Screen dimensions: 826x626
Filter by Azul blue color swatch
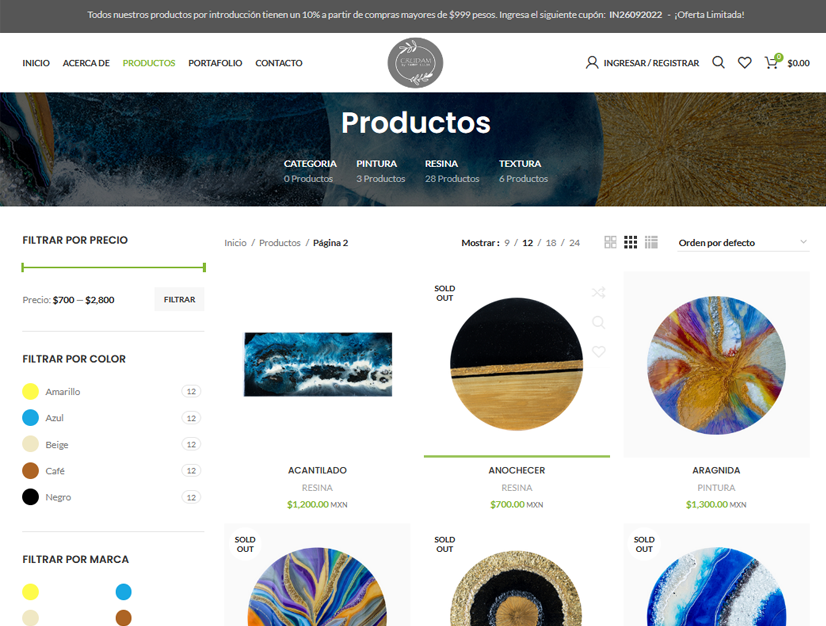pos(31,418)
